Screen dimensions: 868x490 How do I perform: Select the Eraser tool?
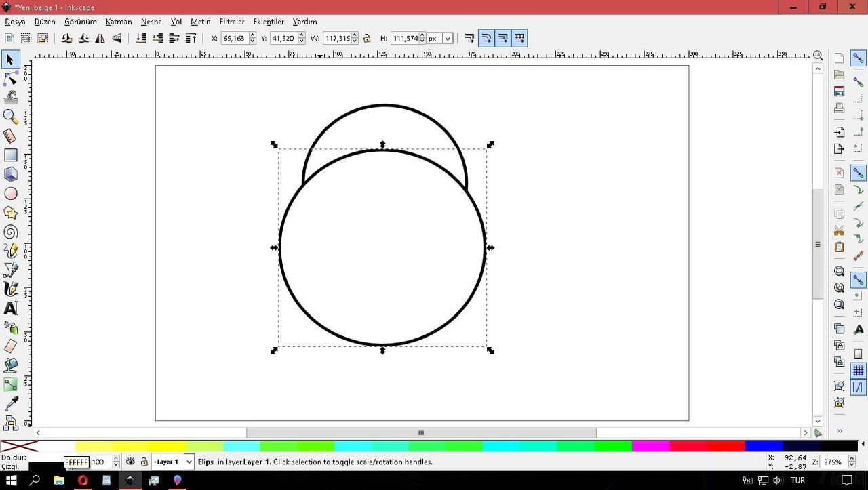11,346
